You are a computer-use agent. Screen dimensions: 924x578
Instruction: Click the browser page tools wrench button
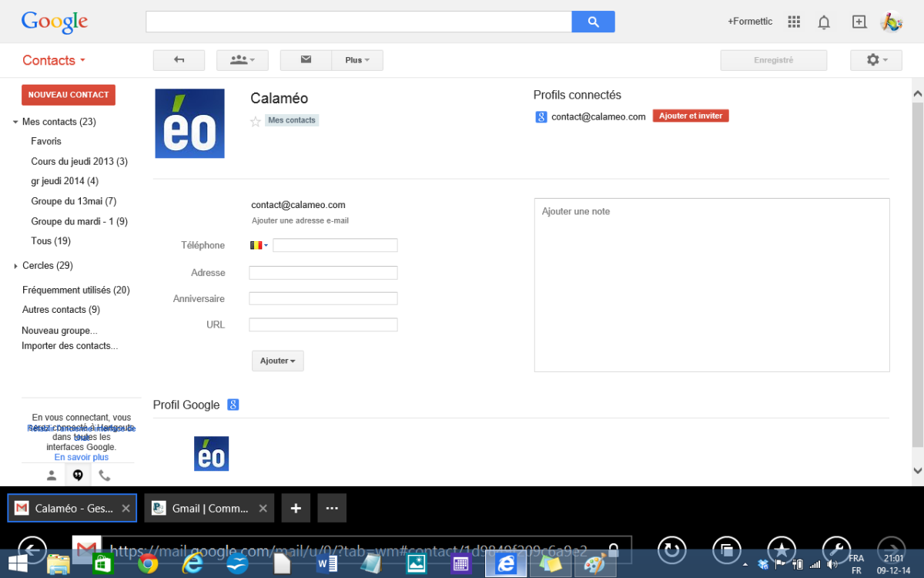coord(837,549)
